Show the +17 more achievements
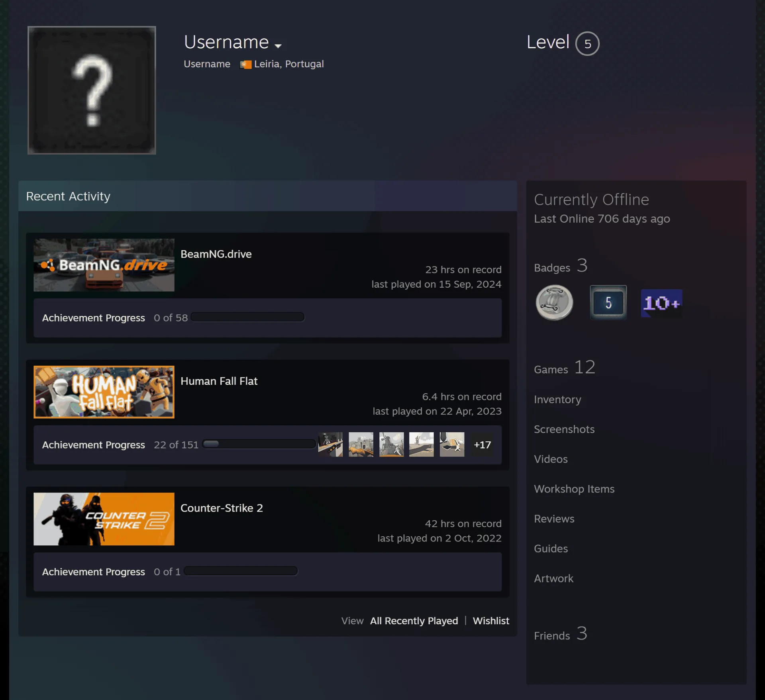The image size is (765, 700). [x=482, y=445]
